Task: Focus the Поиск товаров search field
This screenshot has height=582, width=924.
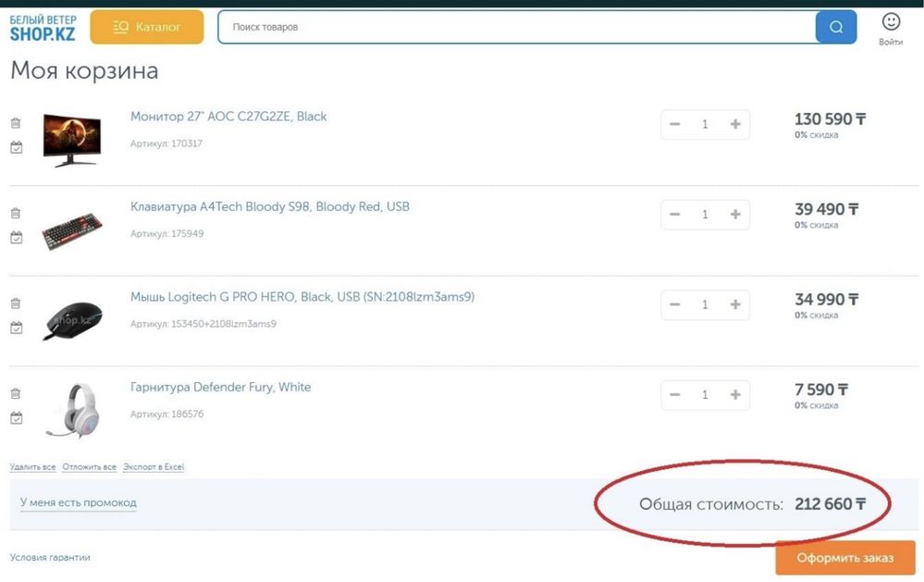Action: (x=517, y=27)
